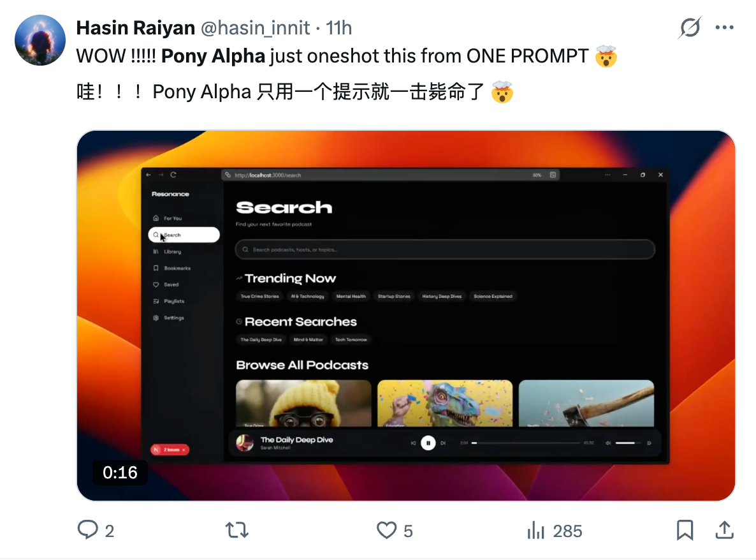
Task: Click the share upload icon
Action: pos(724,529)
